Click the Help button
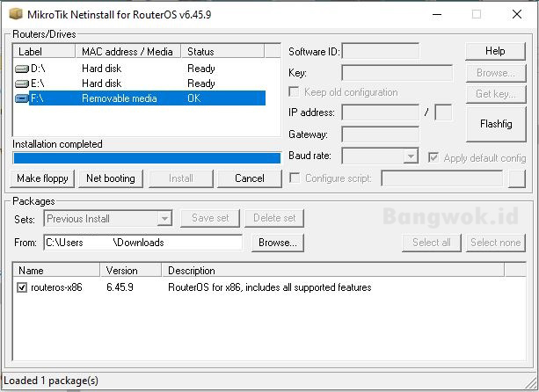The image size is (539, 392). (495, 51)
